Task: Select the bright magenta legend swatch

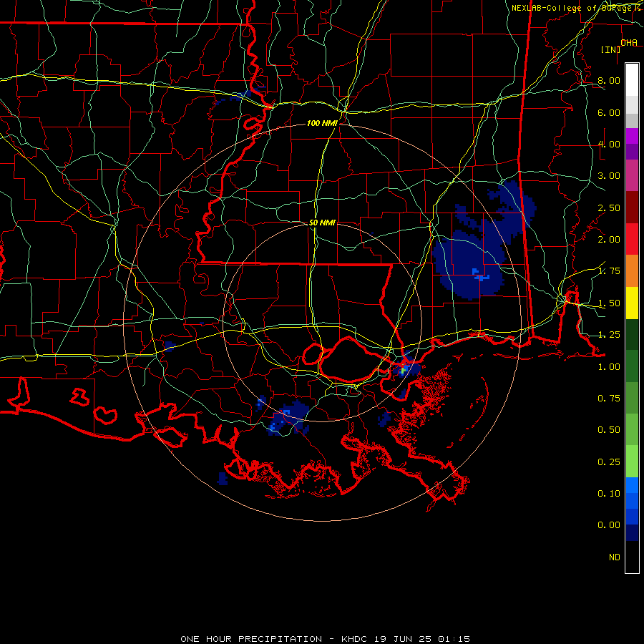Action: [632, 136]
